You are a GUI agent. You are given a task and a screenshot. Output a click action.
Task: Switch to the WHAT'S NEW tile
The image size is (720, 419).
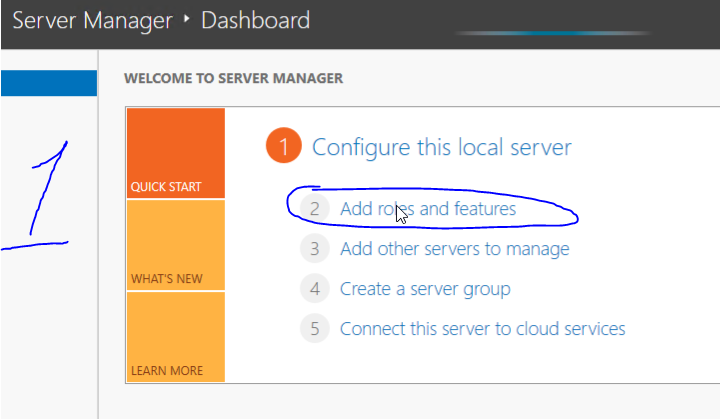(175, 246)
